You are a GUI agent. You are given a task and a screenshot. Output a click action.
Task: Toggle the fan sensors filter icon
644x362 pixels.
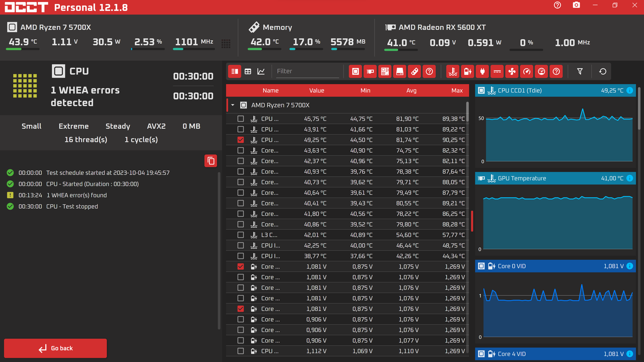(x=512, y=71)
